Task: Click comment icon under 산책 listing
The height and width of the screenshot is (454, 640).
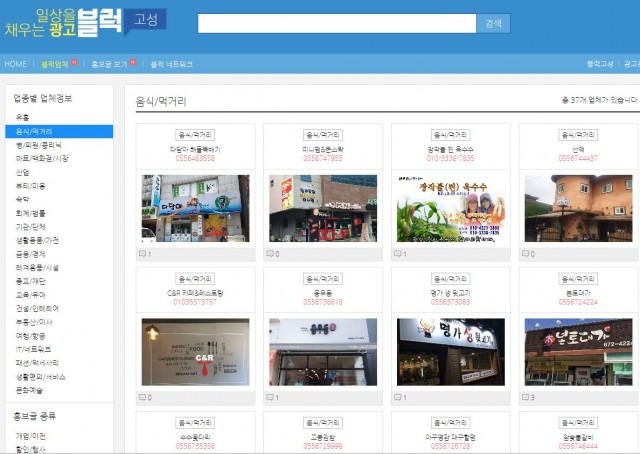Action: tap(526, 254)
